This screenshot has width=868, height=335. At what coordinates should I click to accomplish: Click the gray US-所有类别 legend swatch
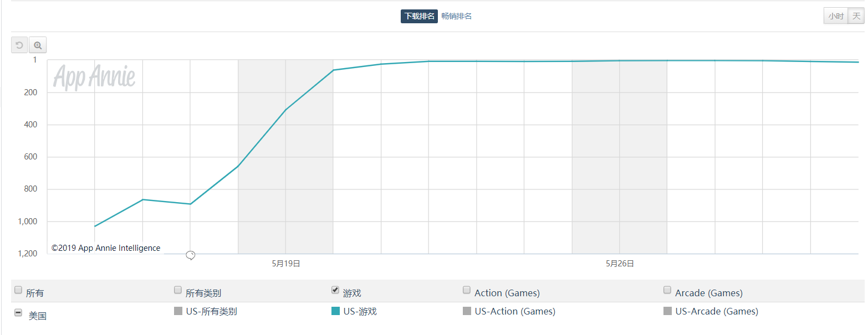click(x=178, y=311)
